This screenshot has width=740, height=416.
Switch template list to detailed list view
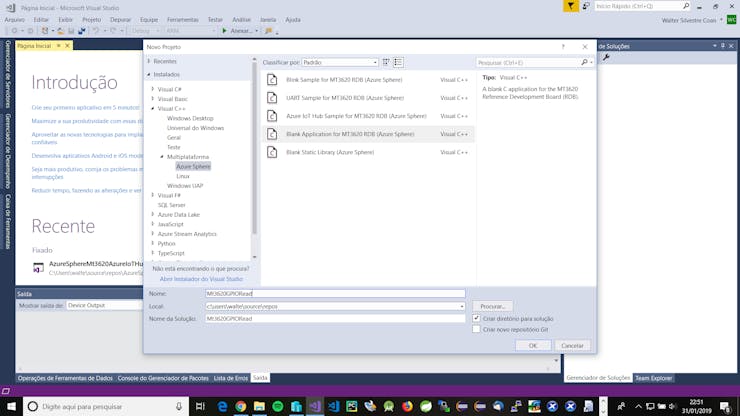[398, 62]
